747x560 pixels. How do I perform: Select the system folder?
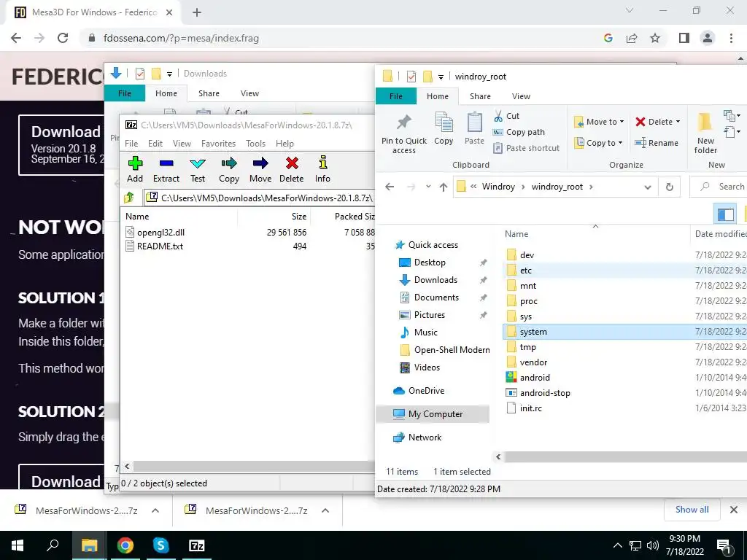(533, 332)
